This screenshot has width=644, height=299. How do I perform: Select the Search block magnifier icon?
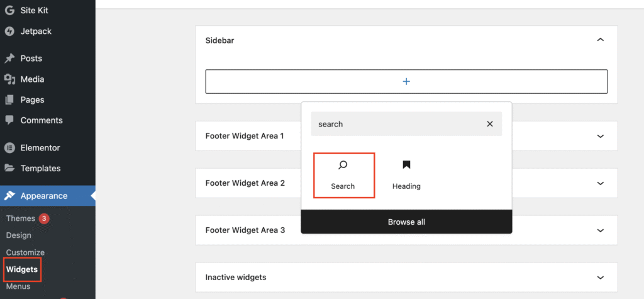[343, 166]
